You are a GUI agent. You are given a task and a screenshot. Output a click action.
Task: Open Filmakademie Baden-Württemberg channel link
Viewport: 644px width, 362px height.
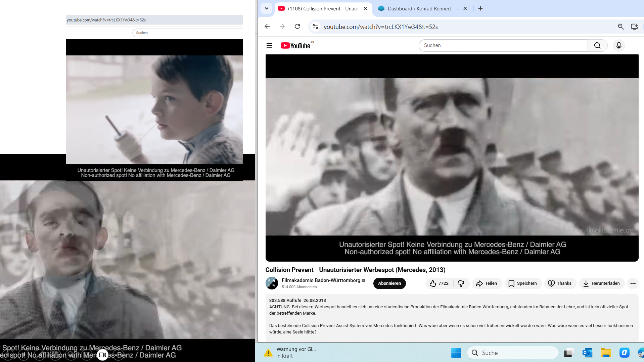coord(321,280)
